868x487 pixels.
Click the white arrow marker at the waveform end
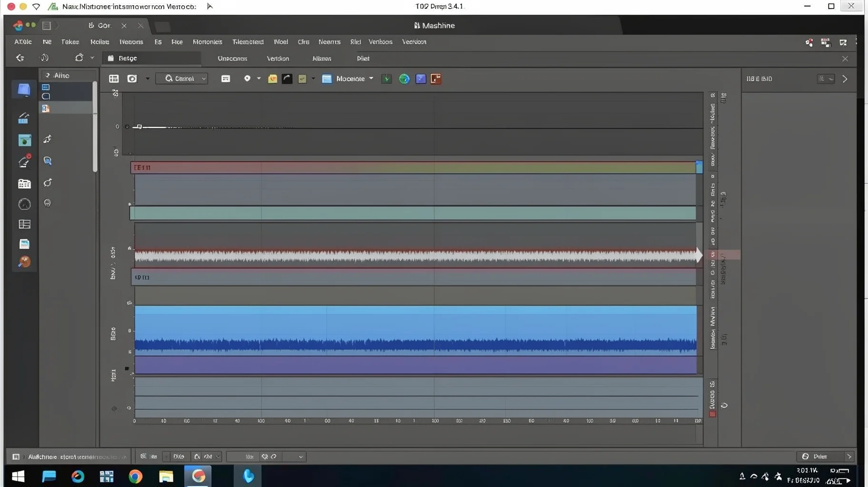[699, 255]
